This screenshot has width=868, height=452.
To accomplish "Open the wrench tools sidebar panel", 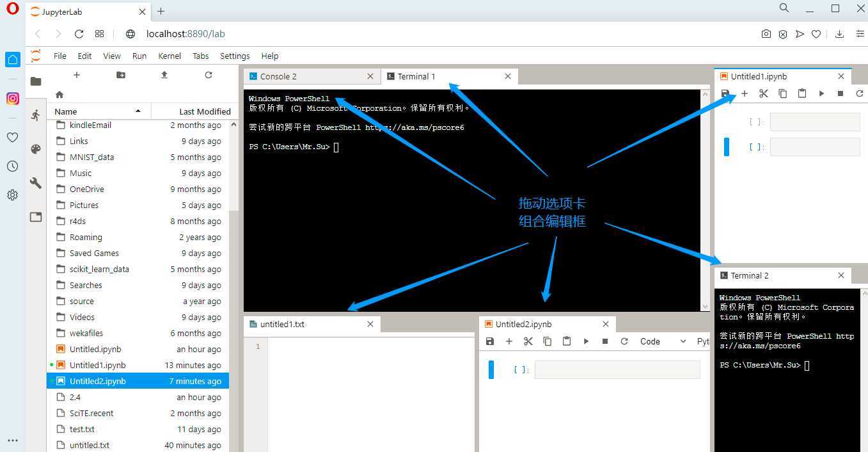I will coord(36,183).
